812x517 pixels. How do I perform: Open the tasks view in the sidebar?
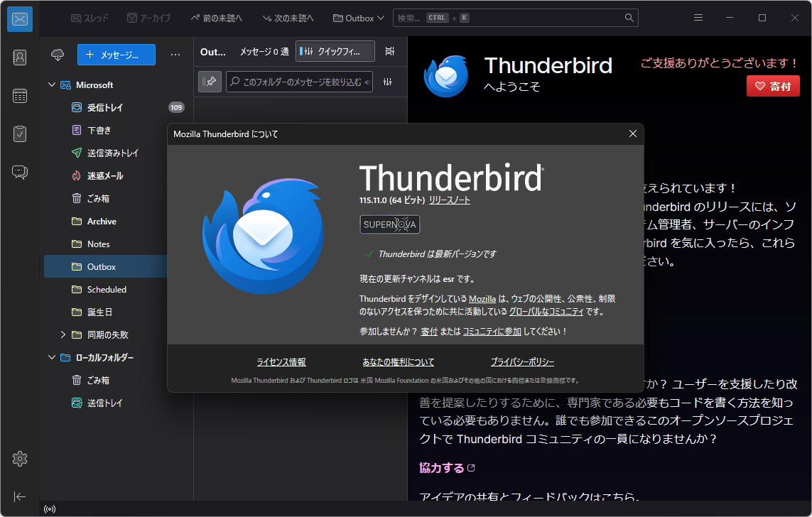point(19,134)
